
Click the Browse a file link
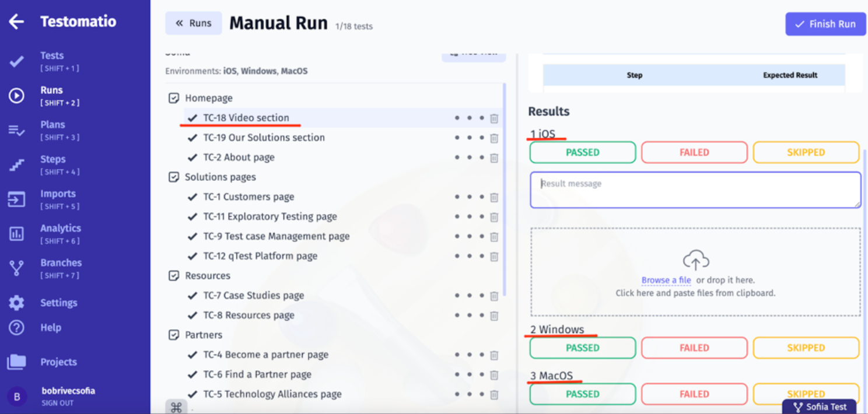[x=666, y=280]
